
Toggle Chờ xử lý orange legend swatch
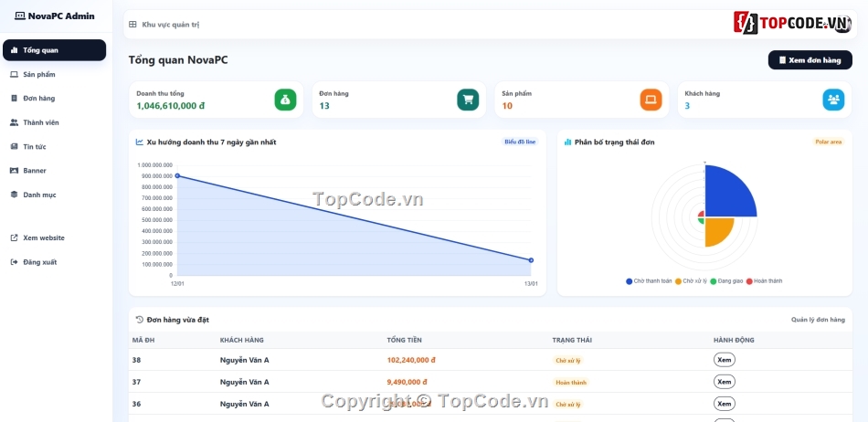pyautogui.click(x=678, y=281)
